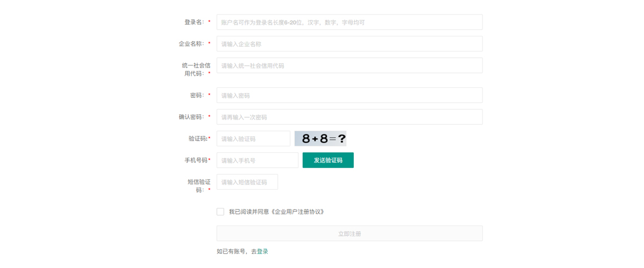Click the 统一社会信用代码 label text
This screenshot has height=268, width=644.
click(x=196, y=70)
